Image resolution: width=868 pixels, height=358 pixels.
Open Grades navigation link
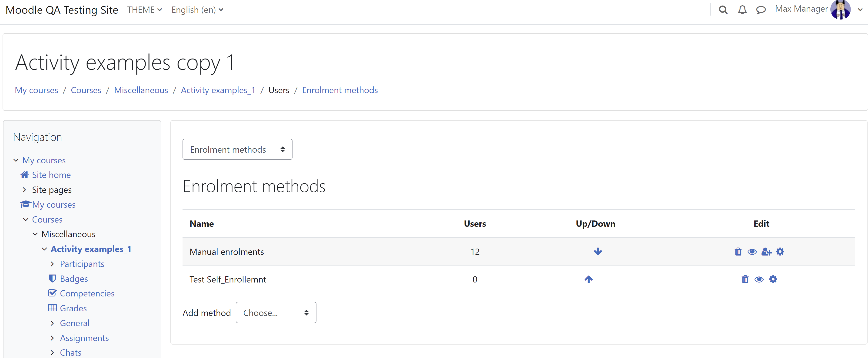click(73, 308)
